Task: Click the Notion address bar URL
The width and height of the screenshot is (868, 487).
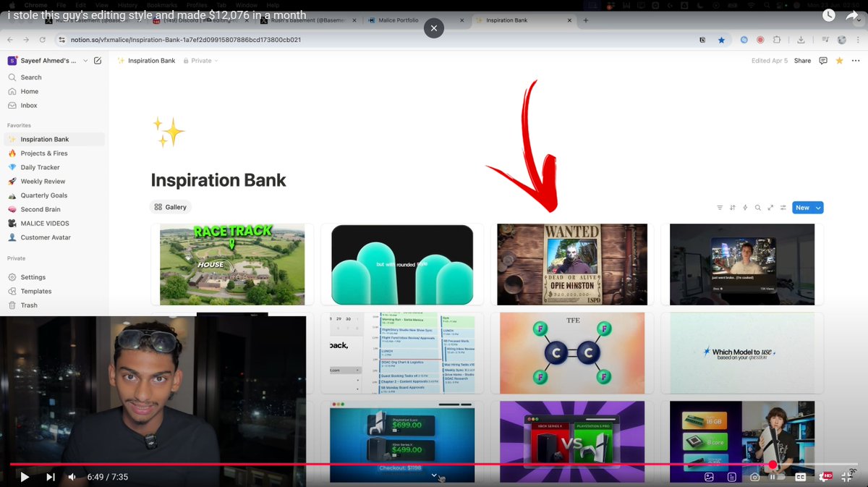Action: click(x=186, y=40)
